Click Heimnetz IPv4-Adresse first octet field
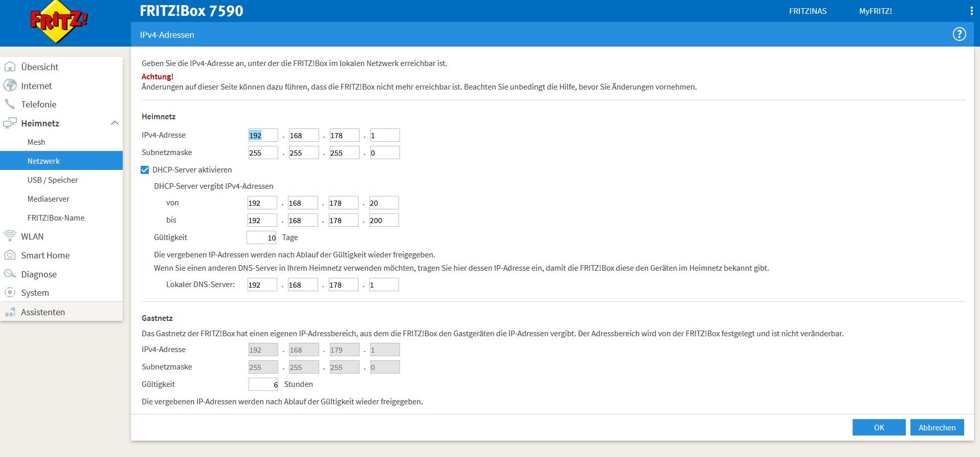This screenshot has width=980, height=457. click(263, 135)
